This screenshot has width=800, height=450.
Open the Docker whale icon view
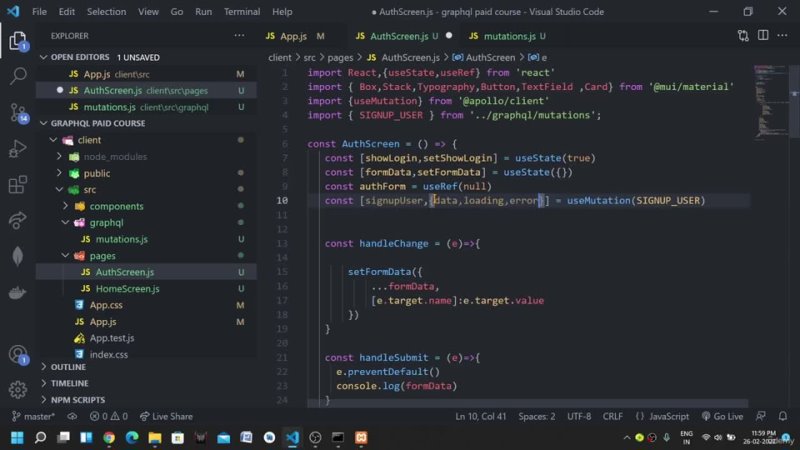pos(18,293)
